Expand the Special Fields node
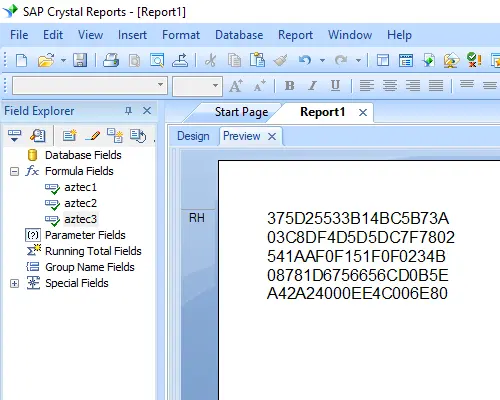The width and height of the screenshot is (500, 400). (x=14, y=284)
